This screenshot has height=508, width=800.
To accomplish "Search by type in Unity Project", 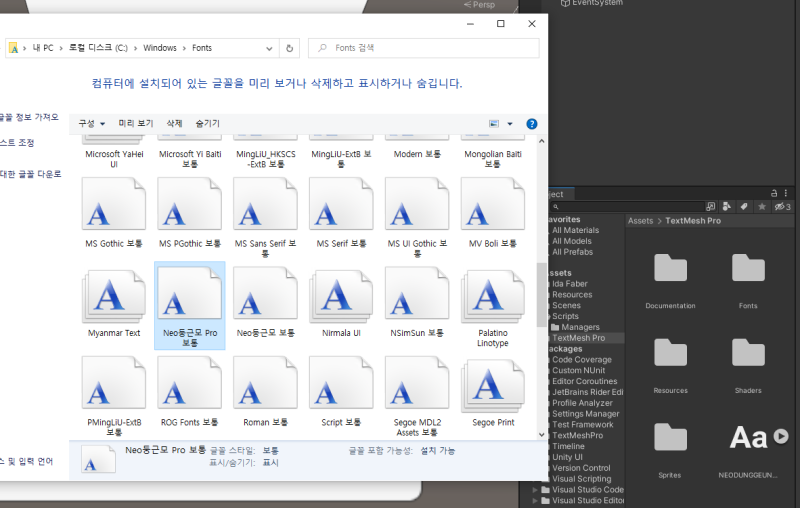I will click(x=727, y=207).
